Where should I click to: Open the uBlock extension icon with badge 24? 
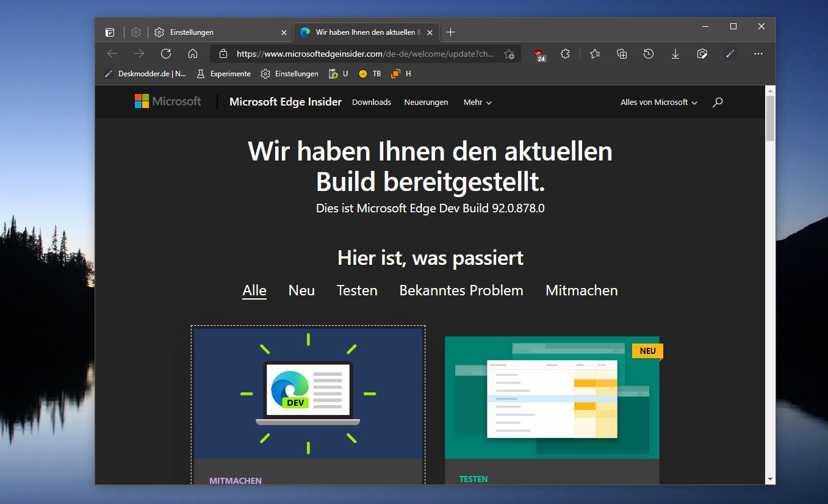pos(539,54)
